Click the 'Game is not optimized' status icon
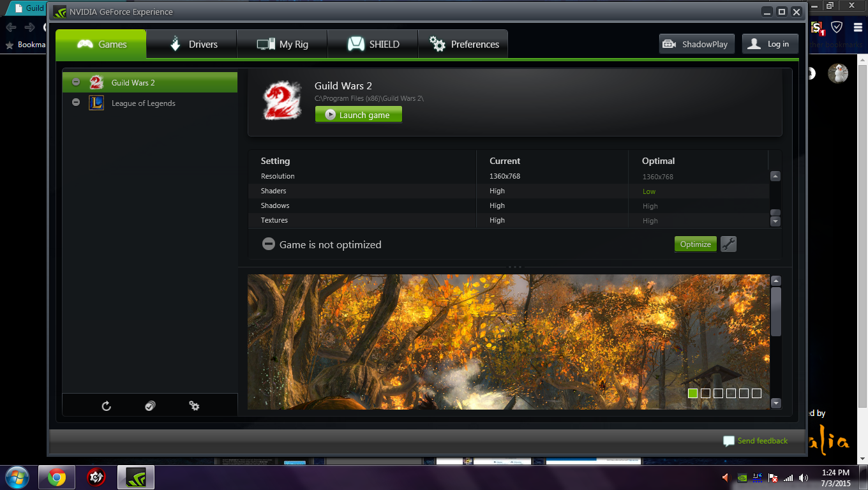This screenshot has height=490, width=868. coord(269,244)
